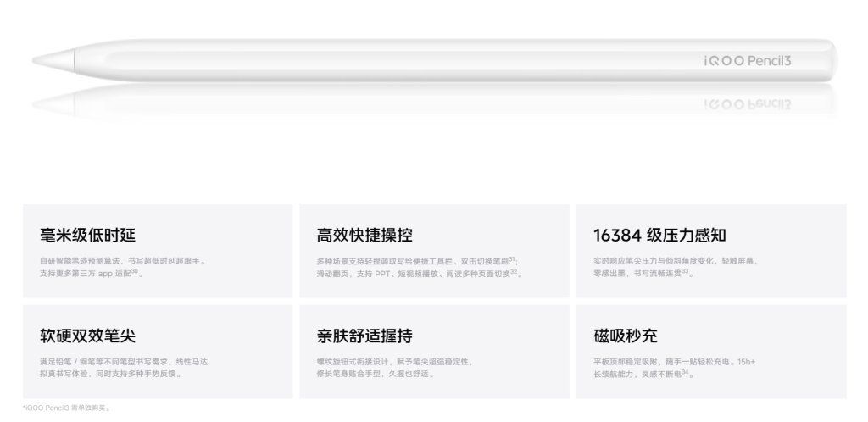The width and height of the screenshot is (868, 422).
Task: Click the line 螺纹旋钮式衔接设计
Action: 395,362
